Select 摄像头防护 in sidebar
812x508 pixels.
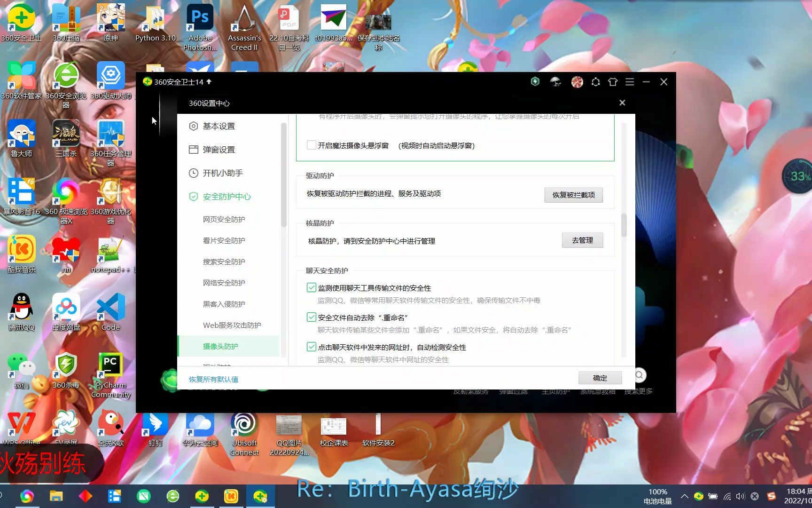click(229, 346)
